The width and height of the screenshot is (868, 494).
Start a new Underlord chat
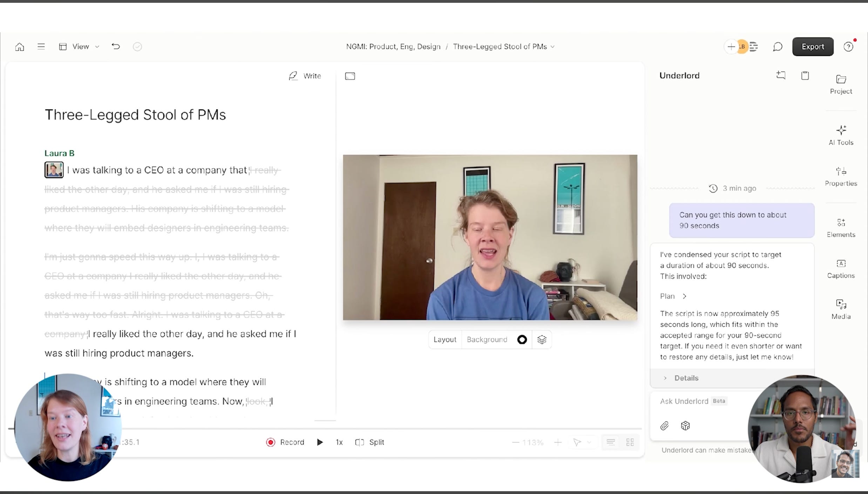click(x=781, y=75)
